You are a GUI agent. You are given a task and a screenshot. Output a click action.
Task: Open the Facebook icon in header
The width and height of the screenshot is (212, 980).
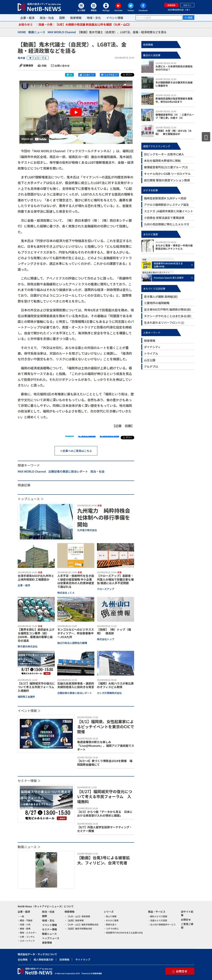(x=143, y=7)
